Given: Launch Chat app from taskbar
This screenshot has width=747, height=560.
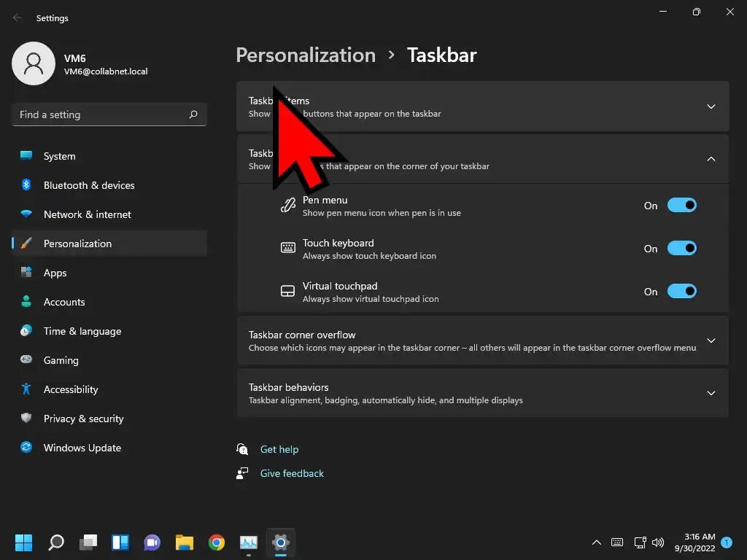Looking at the screenshot, I should click(152, 542).
